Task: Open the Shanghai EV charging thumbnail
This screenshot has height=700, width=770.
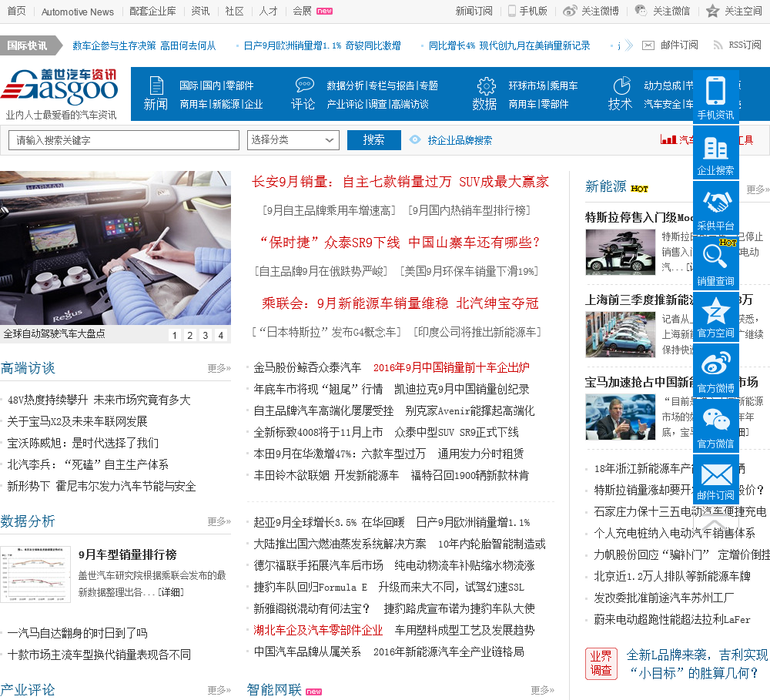Action: click(x=620, y=334)
